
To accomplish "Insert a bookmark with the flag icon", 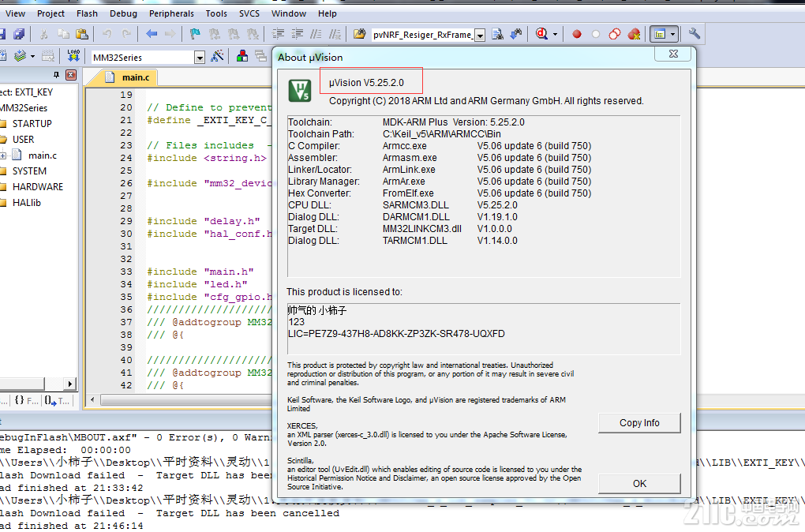I will 195,35.
